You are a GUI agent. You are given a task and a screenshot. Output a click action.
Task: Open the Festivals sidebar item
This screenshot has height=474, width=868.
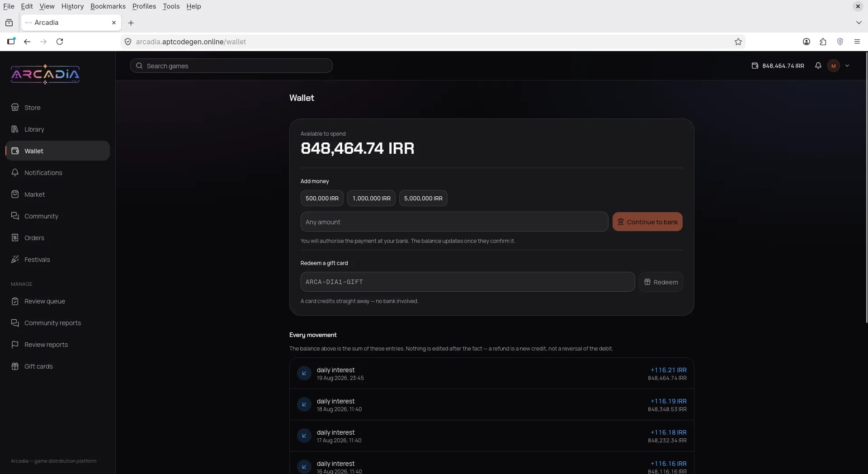57,260
